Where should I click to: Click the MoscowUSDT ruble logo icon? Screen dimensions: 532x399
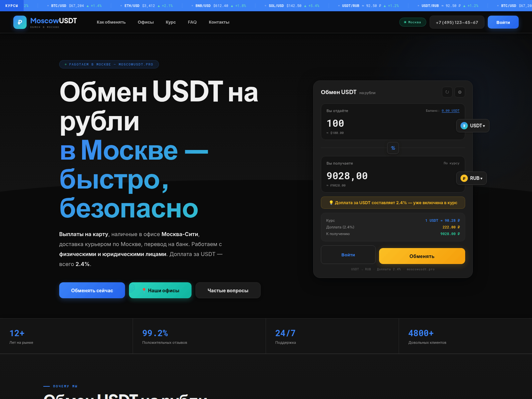click(x=20, y=22)
